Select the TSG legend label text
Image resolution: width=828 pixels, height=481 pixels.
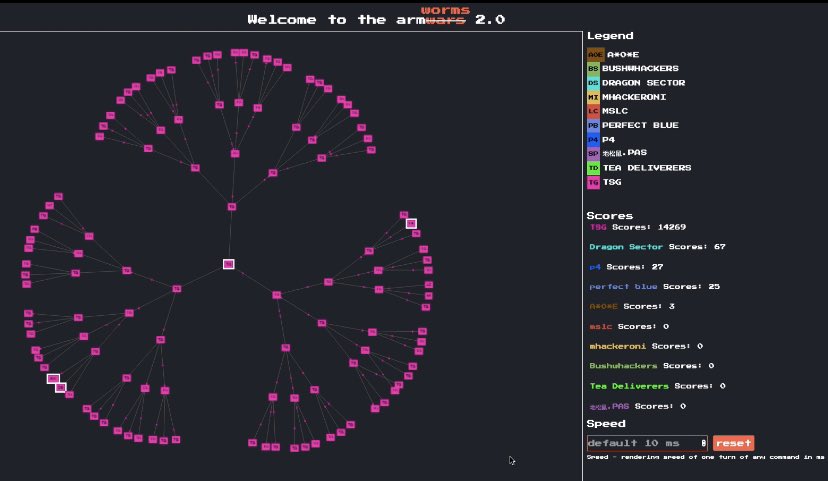[612, 182]
